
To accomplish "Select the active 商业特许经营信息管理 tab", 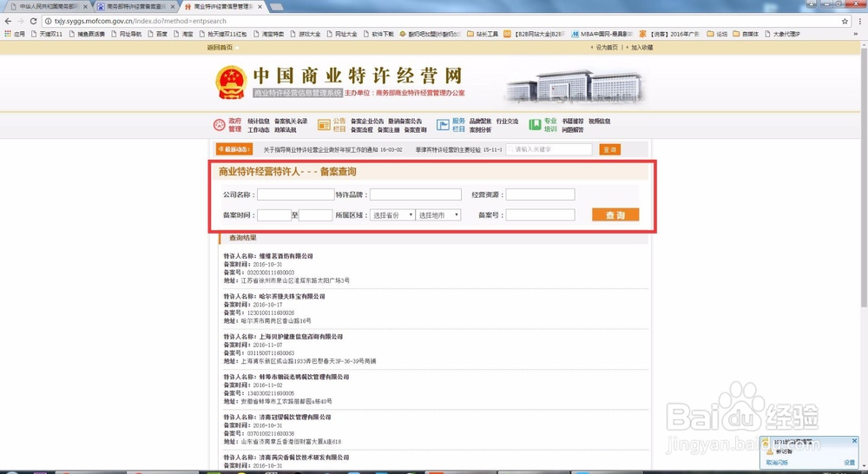I will [x=222, y=7].
